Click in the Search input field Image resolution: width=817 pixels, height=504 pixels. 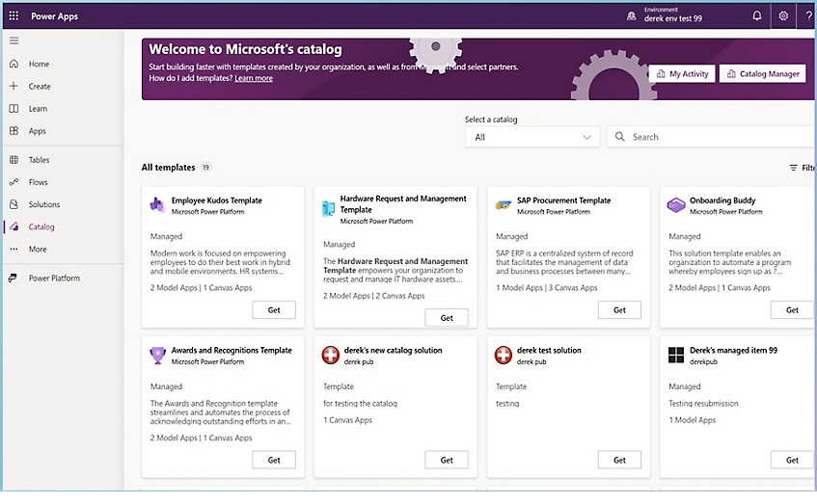(x=711, y=137)
